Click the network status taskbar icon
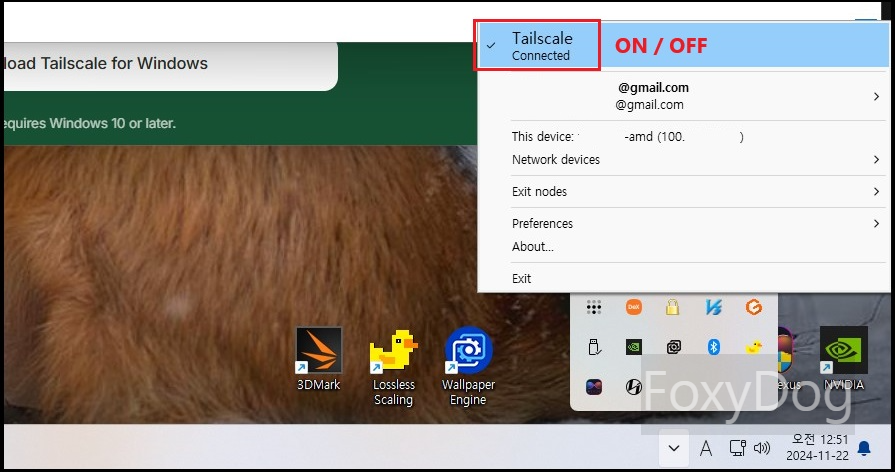 point(737,448)
